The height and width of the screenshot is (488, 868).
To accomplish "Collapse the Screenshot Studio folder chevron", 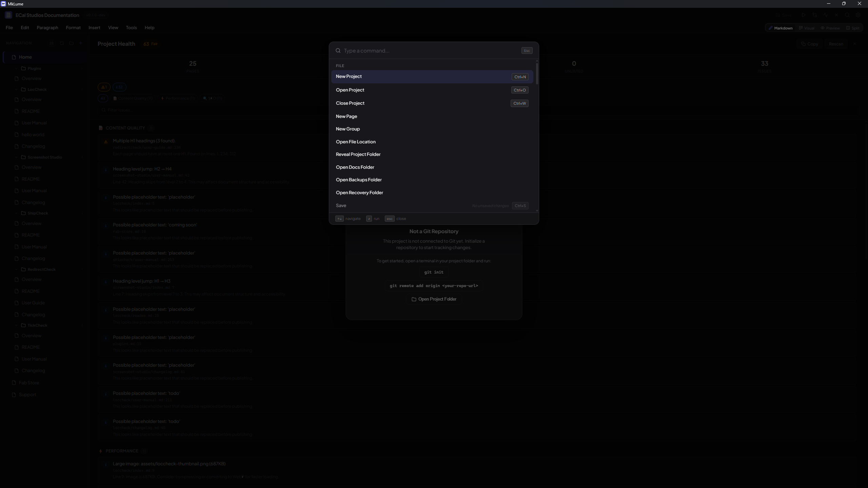I will tap(16, 157).
